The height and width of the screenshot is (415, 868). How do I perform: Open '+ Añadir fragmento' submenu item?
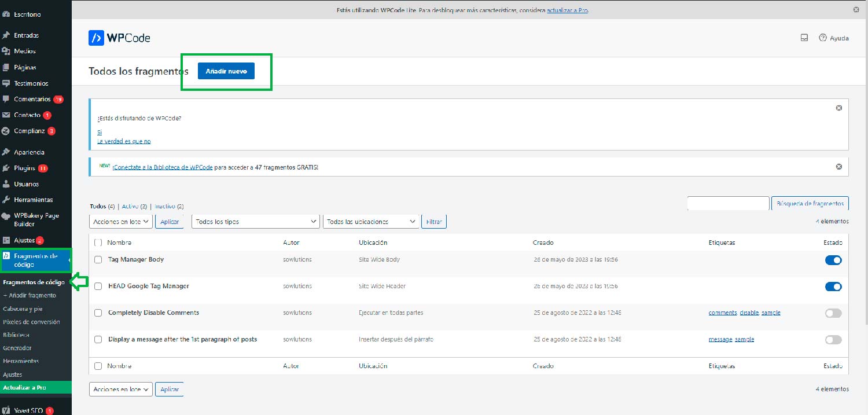click(30, 295)
